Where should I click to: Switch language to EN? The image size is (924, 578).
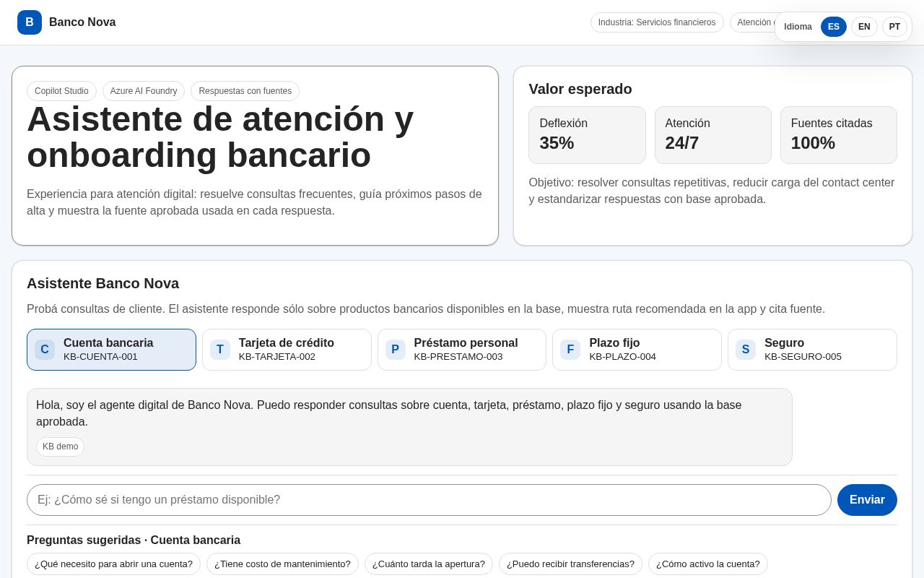click(864, 27)
